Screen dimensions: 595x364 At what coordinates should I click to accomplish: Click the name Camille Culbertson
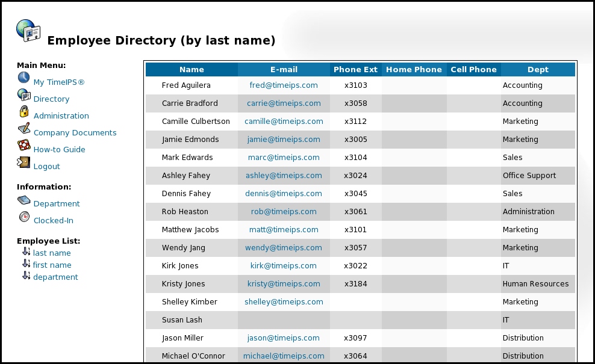click(196, 122)
